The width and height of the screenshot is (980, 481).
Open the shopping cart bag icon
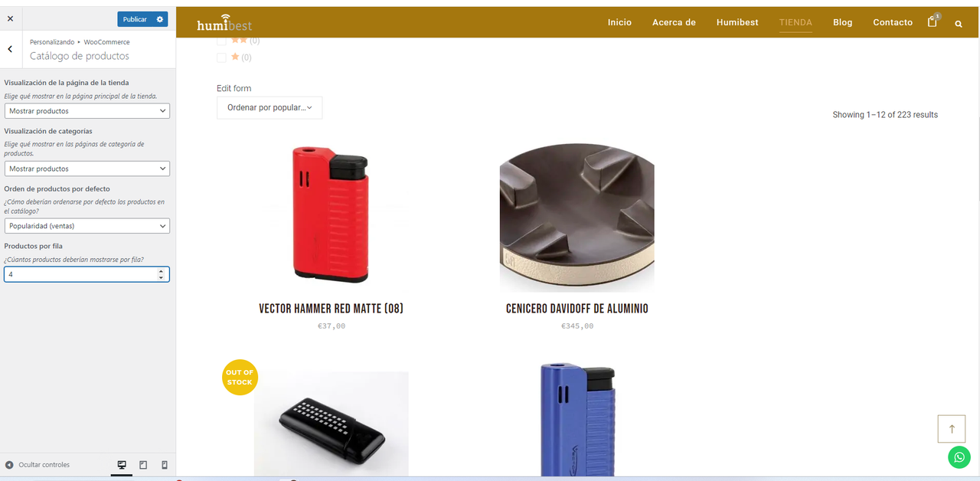(933, 21)
